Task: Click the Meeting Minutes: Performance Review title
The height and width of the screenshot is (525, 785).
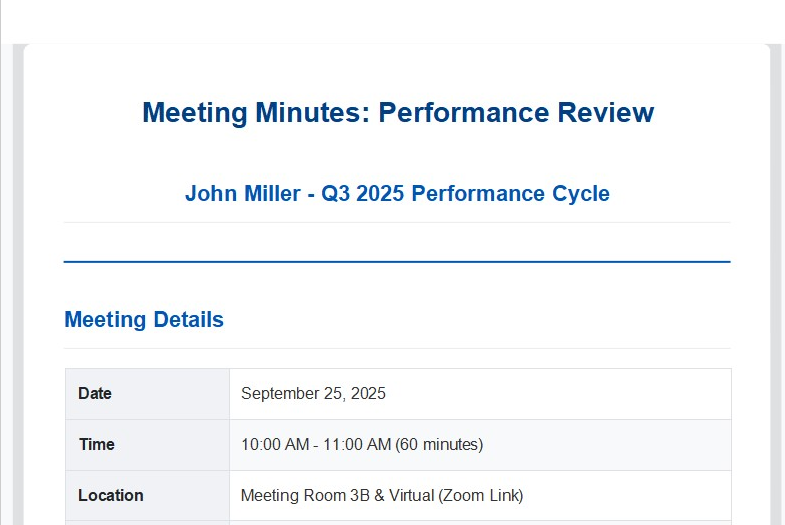Action: (398, 112)
